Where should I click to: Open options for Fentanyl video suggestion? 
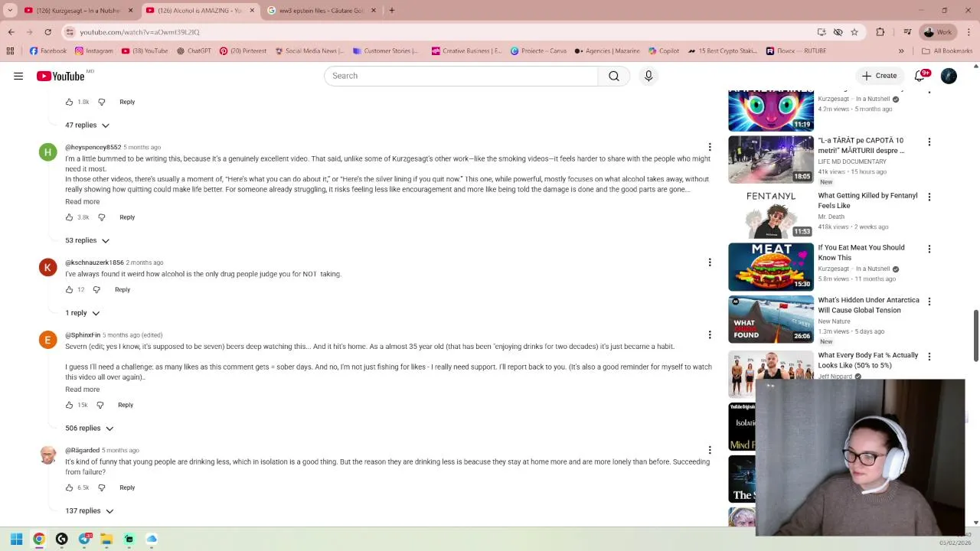click(x=929, y=197)
